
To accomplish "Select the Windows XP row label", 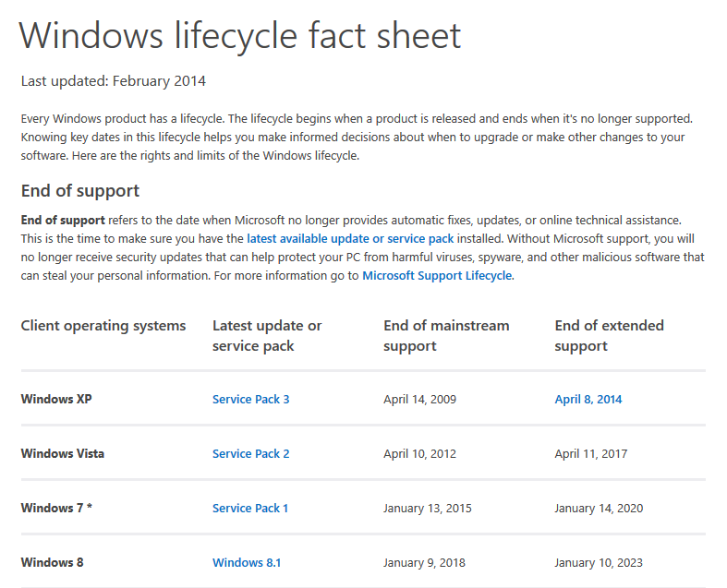I will click(x=56, y=399).
